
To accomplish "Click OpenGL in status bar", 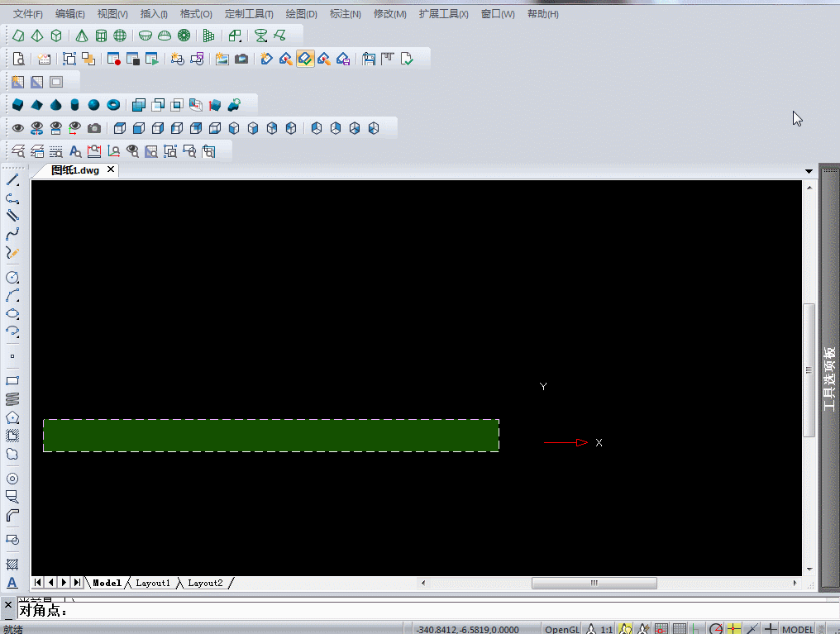I will pos(562,629).
